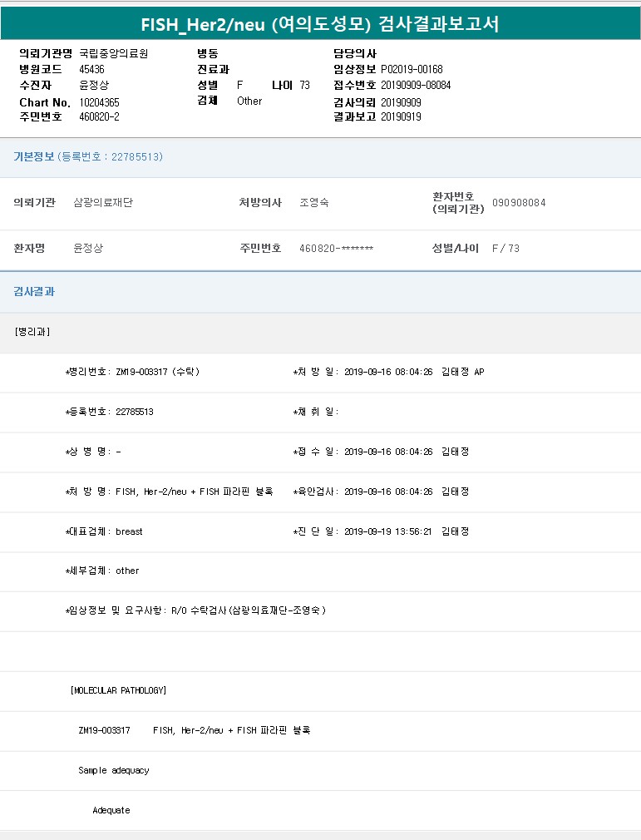Click the '*채 취 일:' label
Viewport: 641px width, 840px height.
315,412
